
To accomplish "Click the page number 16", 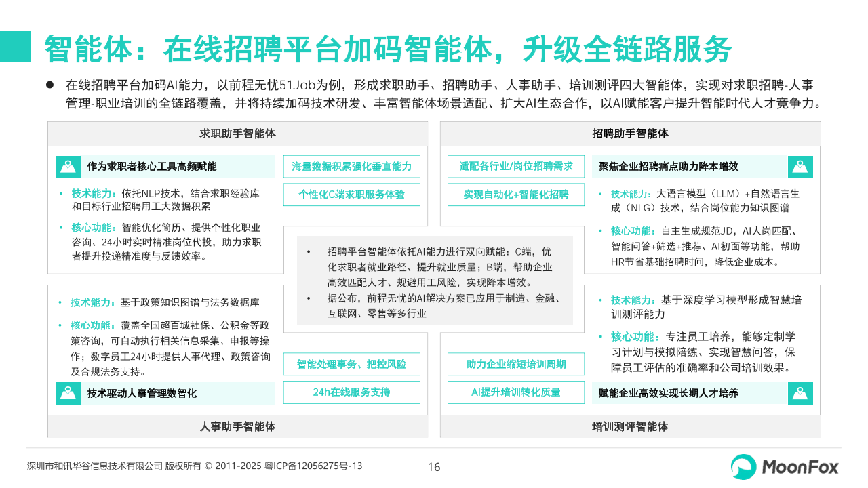I will tap(434, 466).
